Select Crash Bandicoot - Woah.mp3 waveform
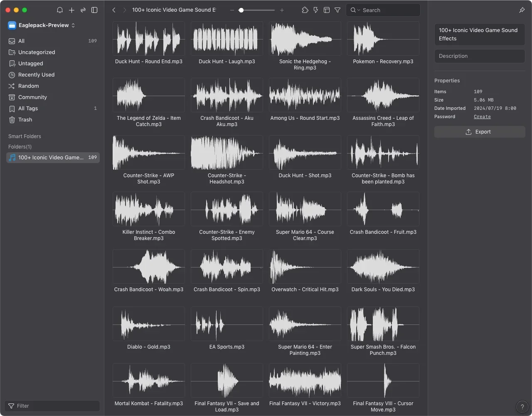This screenshot has height=416, width=532. tap(149, 267)
